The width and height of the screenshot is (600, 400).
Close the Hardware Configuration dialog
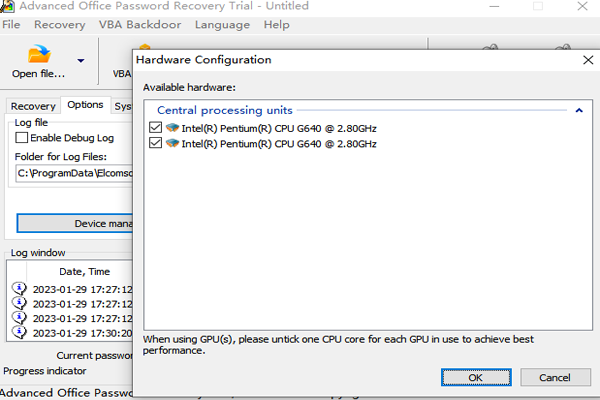(588, 60)
